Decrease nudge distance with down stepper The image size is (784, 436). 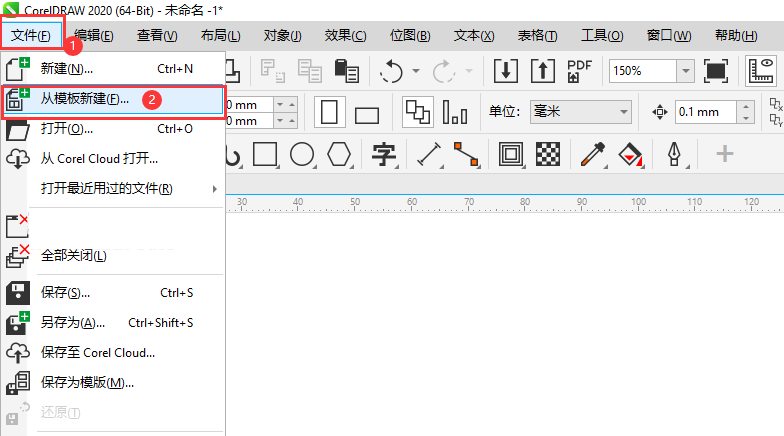[746, 118]
